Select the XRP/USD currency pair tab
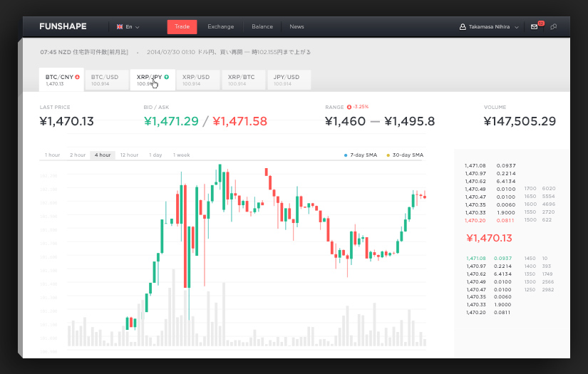Viewport: 588px width, 374px height. pos(198,80)
